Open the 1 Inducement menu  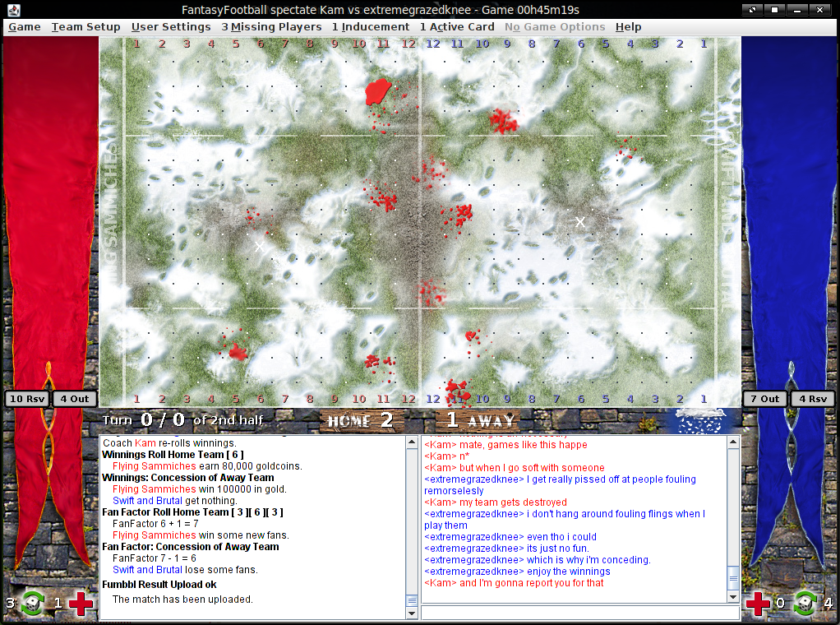(371, 27)
